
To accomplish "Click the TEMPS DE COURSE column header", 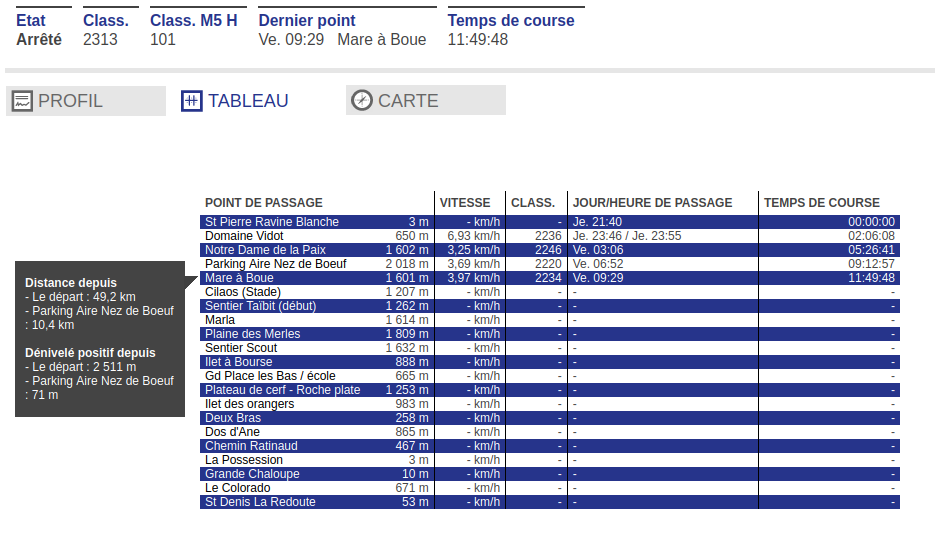I will tap(822, 202).
